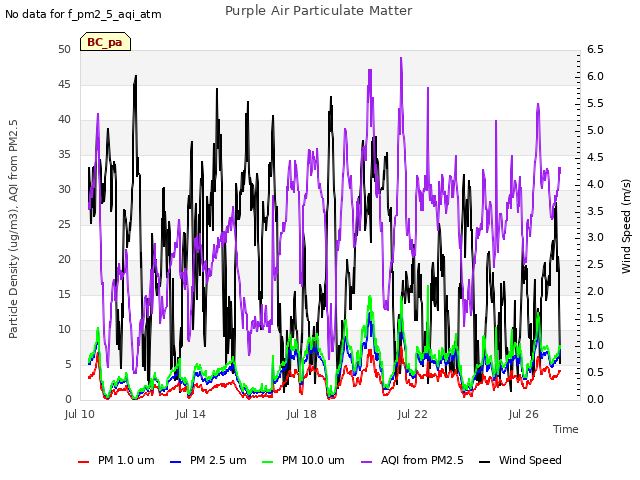The height and width of the screenshot is (480, 640).
Task: Click the BC_pa site label
Action: pyautogui.click(x=105, y=42)
